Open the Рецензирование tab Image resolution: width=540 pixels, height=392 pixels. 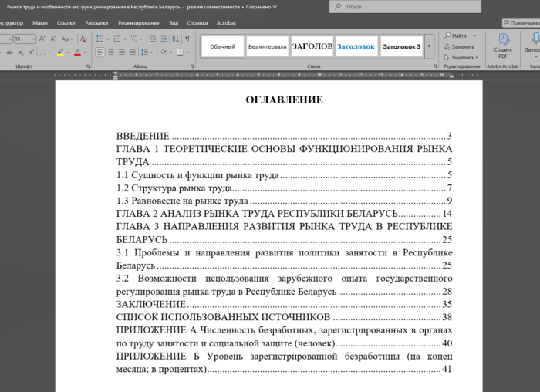click(138, 23)
